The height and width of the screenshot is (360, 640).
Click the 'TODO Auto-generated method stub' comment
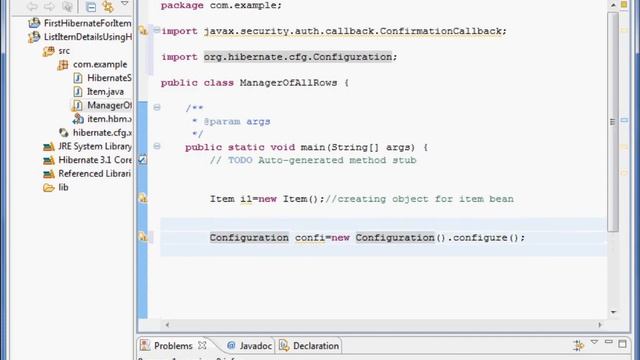tap(322, 160)
